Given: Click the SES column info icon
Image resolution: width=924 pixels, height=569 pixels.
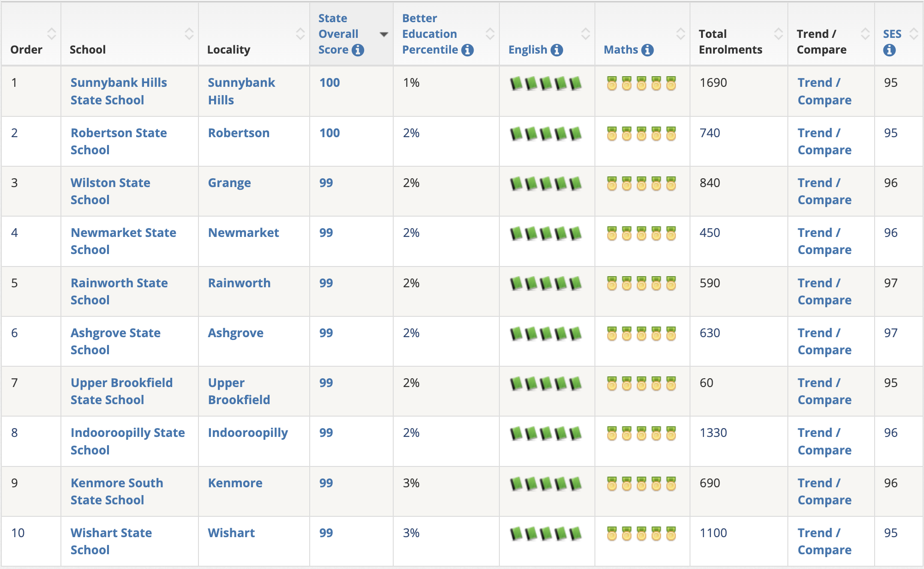Looking at the screenshot, I should pyautogui.click(x=889, y=50).
